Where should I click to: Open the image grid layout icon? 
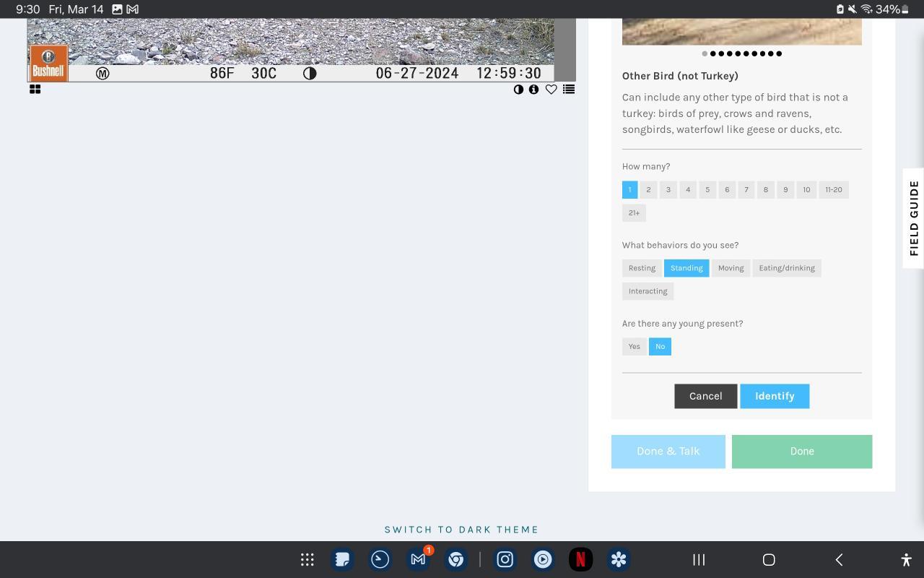pos(35,90)
